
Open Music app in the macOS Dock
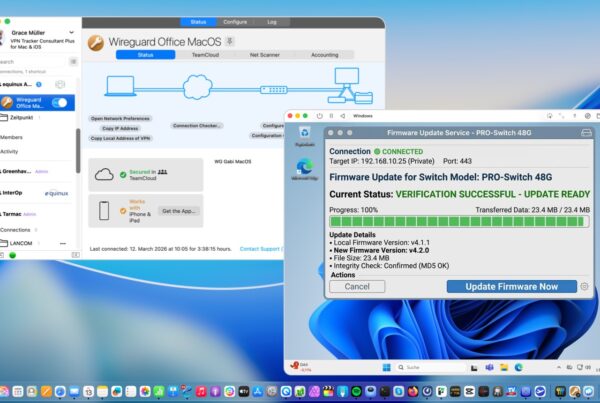pyautogui.click(x=201, y=392)
